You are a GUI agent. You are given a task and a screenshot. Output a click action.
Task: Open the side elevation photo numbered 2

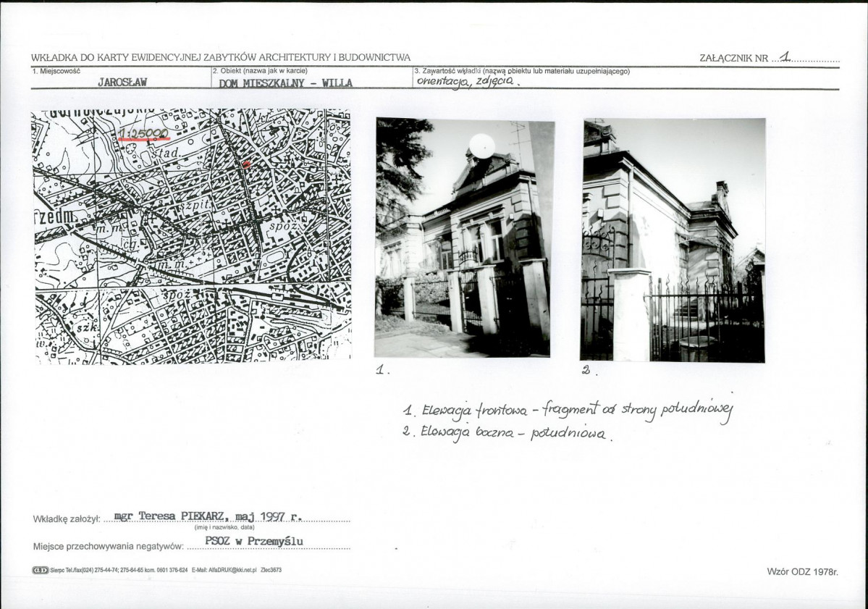(x=673, y=240)
